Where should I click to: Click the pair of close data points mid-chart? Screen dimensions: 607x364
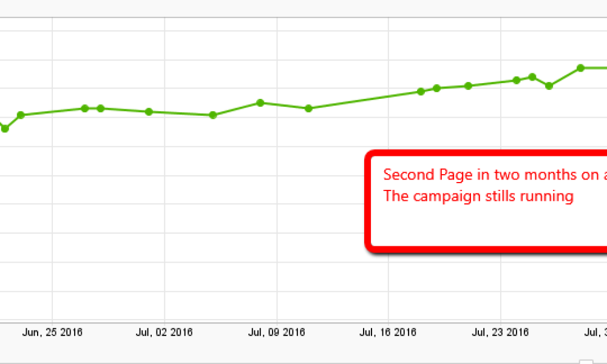tap(92, 108)
